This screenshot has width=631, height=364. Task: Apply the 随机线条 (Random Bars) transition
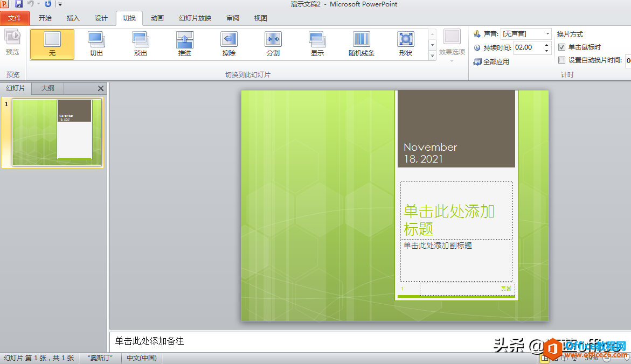click(360, 43)
